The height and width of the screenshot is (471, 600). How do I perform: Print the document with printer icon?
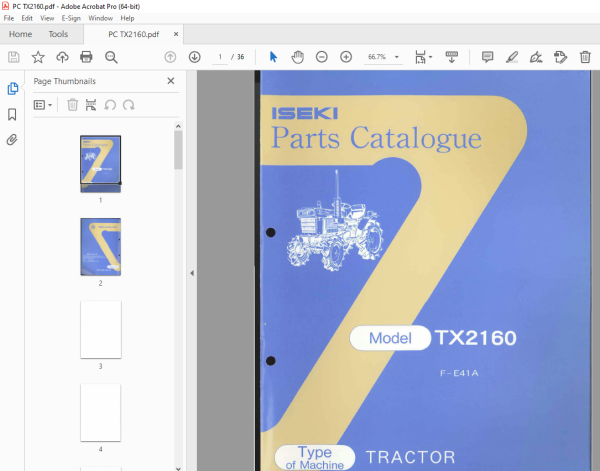(86, 57)
